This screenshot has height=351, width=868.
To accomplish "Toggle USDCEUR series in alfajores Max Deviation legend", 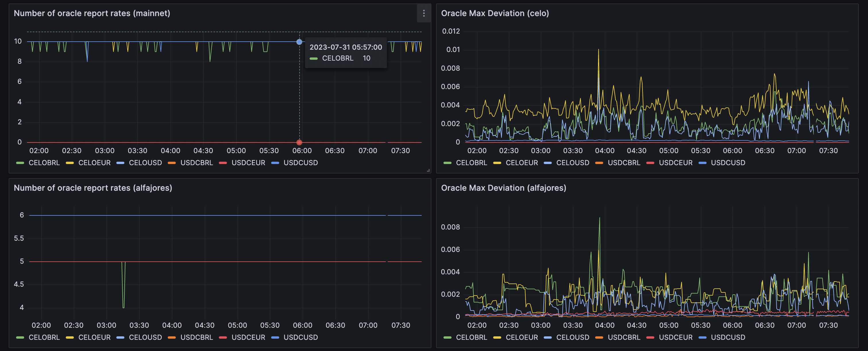I will (676, 337).
